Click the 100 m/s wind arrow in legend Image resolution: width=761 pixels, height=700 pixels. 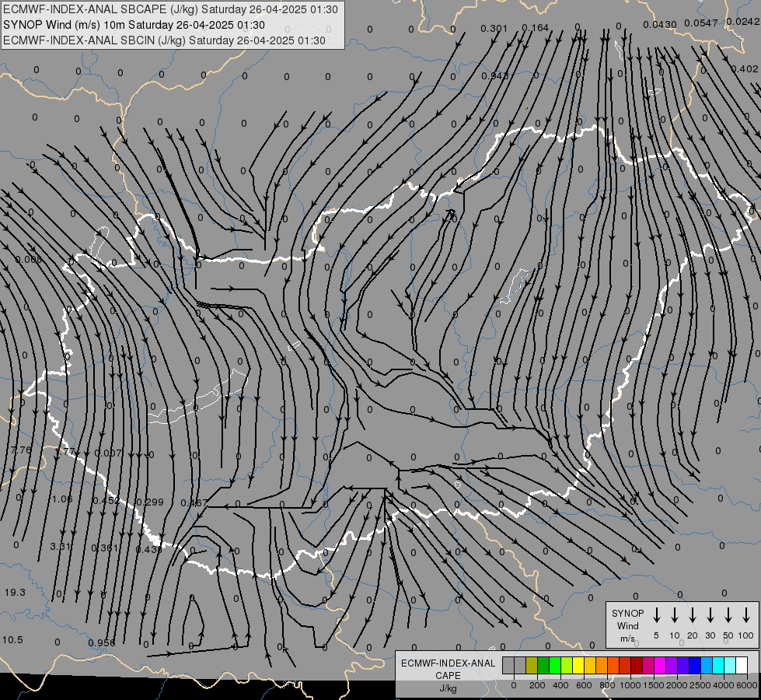[746, 615]
